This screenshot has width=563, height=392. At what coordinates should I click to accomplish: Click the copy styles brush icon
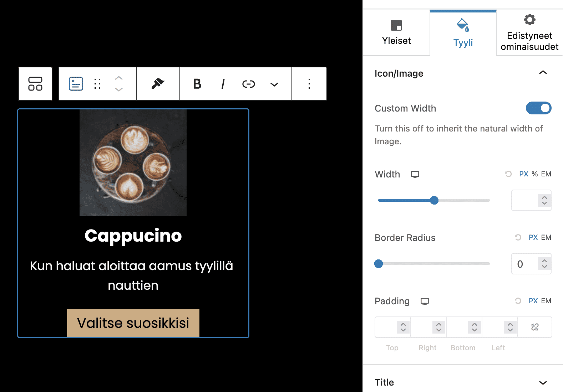click(x=158, y=84)
